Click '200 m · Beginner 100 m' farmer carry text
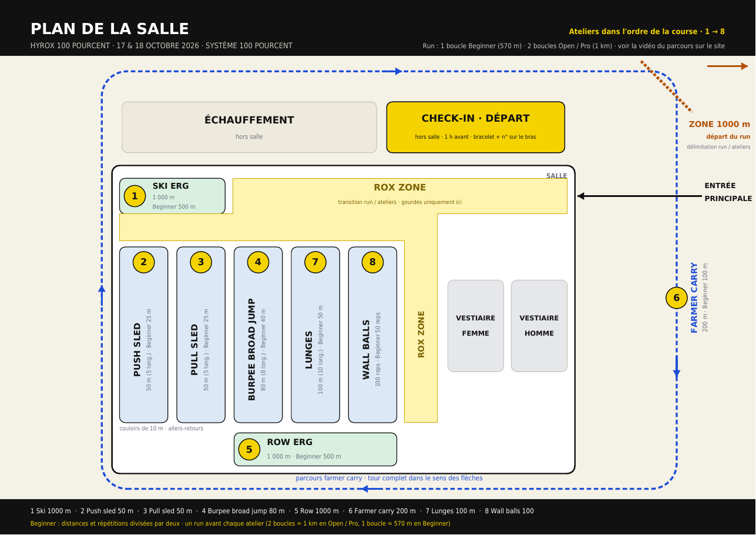 (x=705, y=297)
